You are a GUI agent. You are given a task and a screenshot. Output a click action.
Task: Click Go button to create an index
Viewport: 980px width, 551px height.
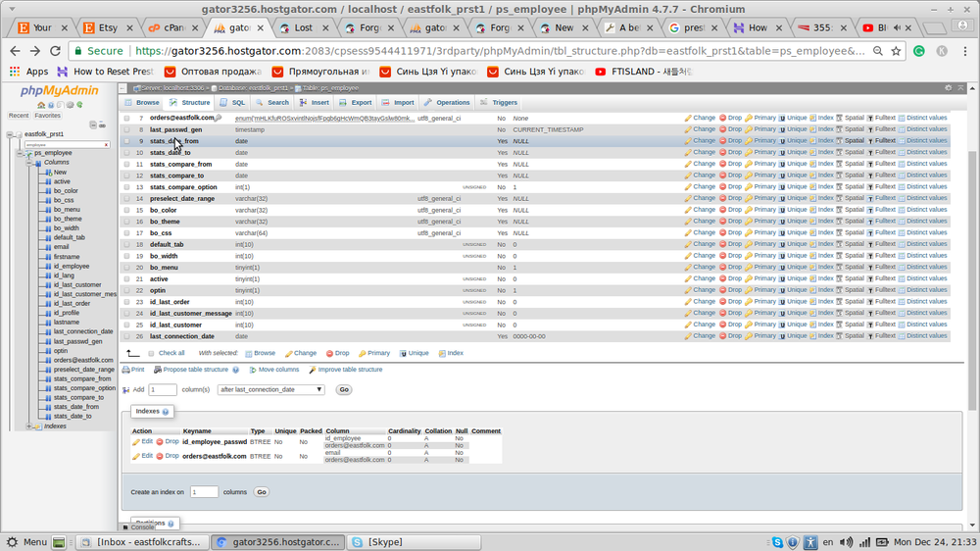262,492
